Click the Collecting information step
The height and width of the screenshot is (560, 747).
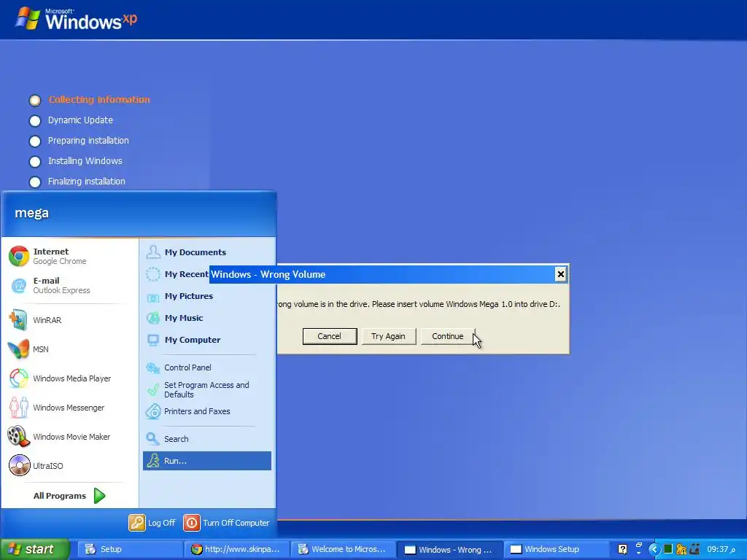99,99
